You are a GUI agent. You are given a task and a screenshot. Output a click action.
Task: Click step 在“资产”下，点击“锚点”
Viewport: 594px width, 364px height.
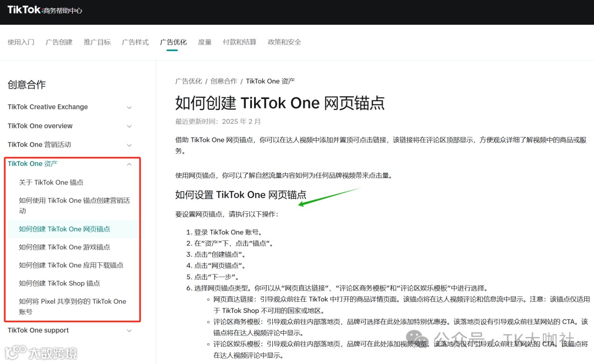pos(234,243)
